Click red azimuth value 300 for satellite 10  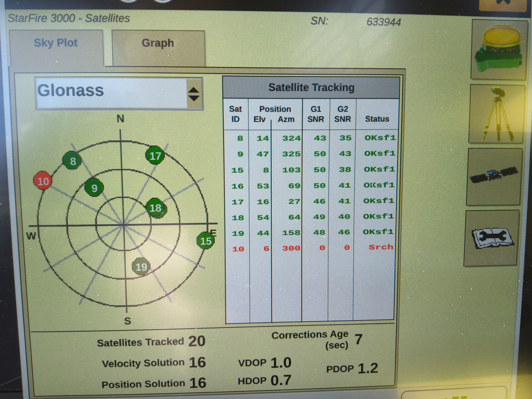(291, 248)
